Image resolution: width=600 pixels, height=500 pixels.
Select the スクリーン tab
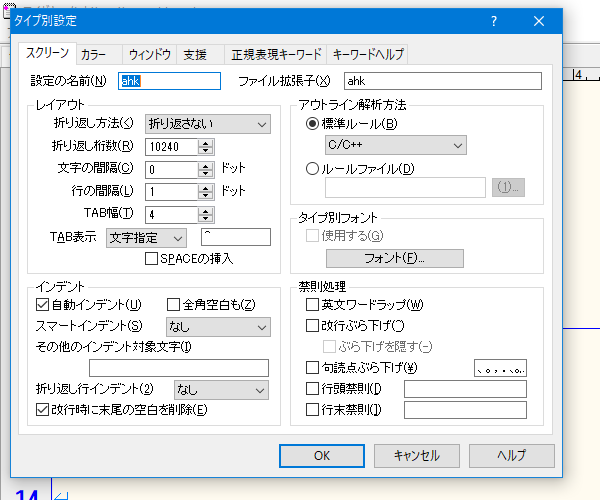pos(47,53)
